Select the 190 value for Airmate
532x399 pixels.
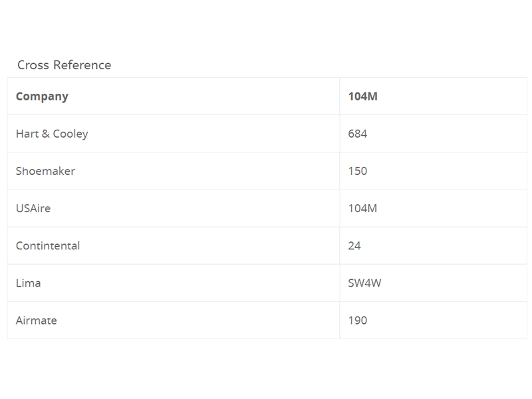point(358,320)
